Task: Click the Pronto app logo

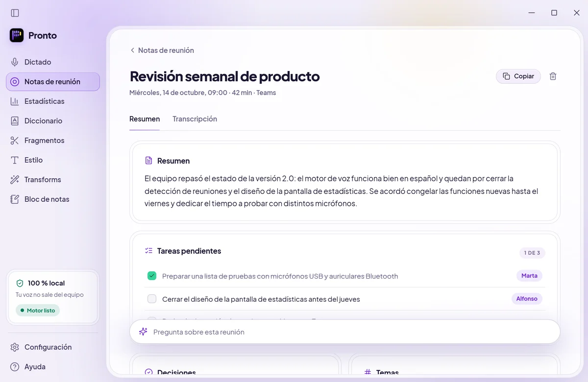Action: (17, 35)
